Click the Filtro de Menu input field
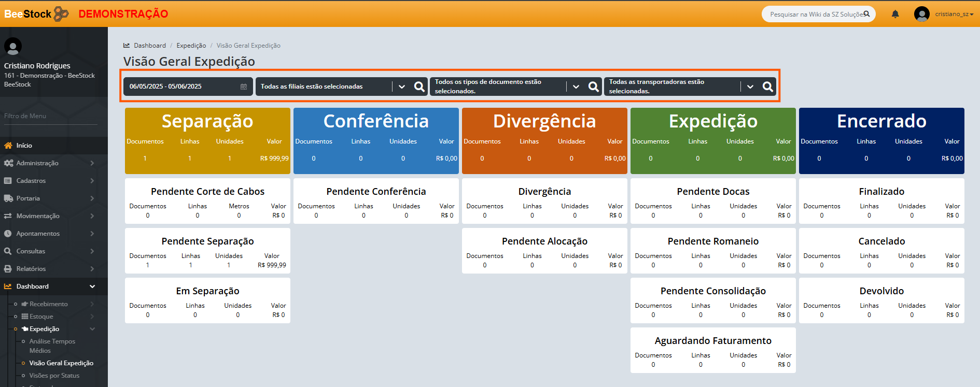Viewport: 980px width, 387px height. click(x=50, y=116)
